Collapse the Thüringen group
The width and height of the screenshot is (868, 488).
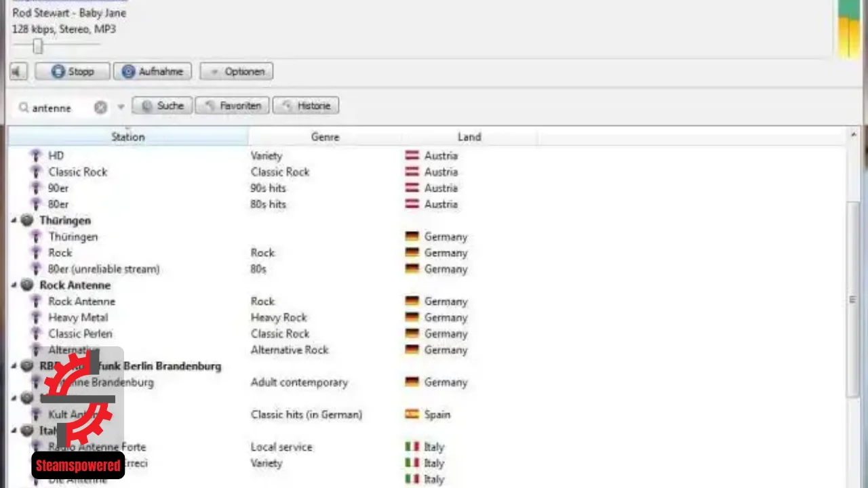(x=14, y=221)
